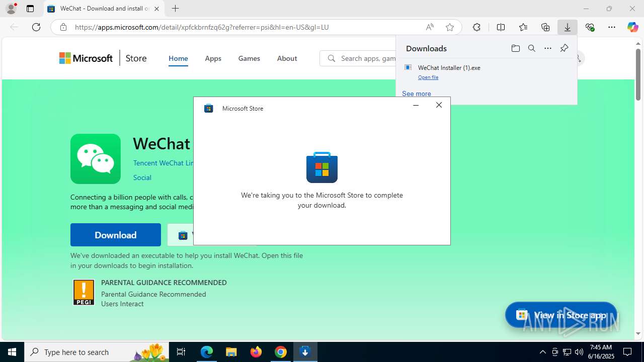644x362 pixels.
Task: Open Copilot sidebar icon
Action: [632, 27]
